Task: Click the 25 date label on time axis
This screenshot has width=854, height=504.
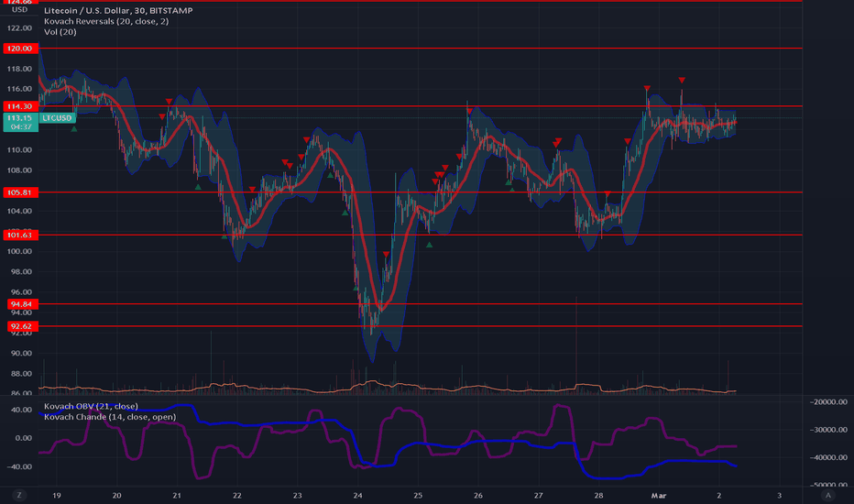Action: point(418,495)
